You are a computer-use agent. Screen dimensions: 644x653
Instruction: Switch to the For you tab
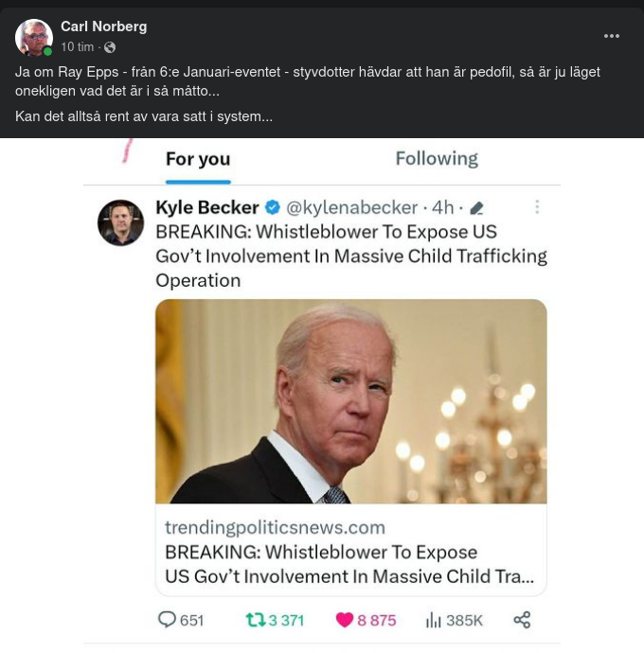(x=198, y=159)
